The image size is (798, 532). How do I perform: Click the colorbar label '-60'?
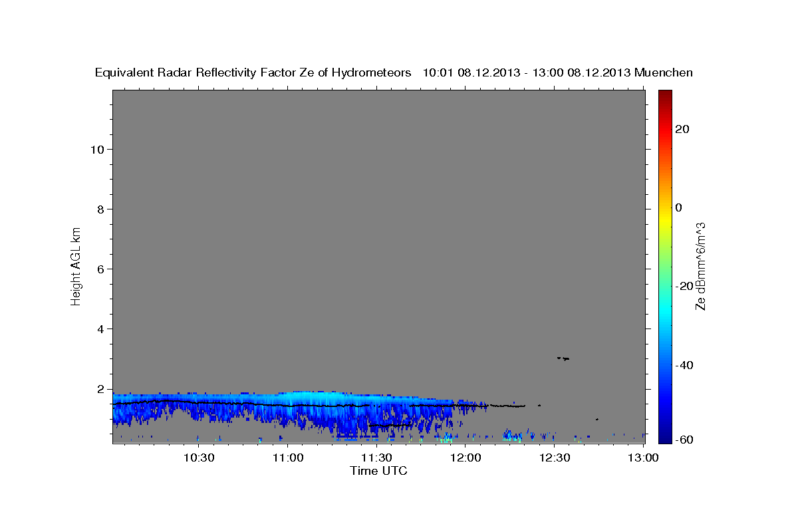point(685,440)
